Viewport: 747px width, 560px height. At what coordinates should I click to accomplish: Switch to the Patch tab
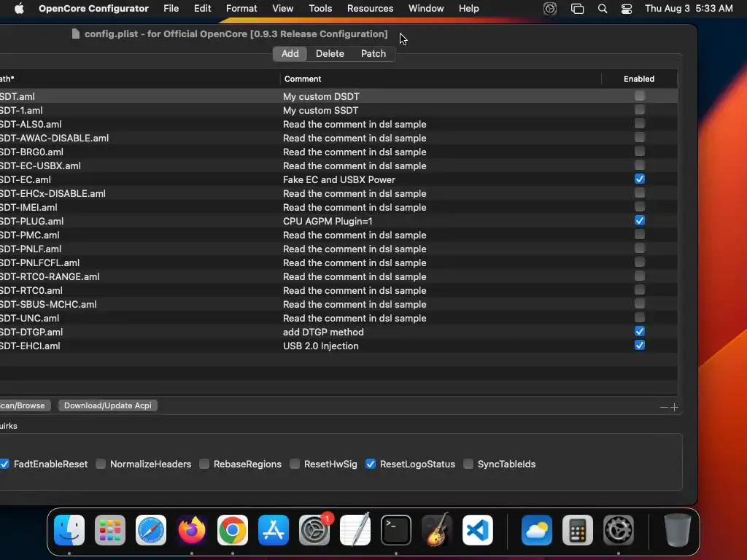pos(373,54)
